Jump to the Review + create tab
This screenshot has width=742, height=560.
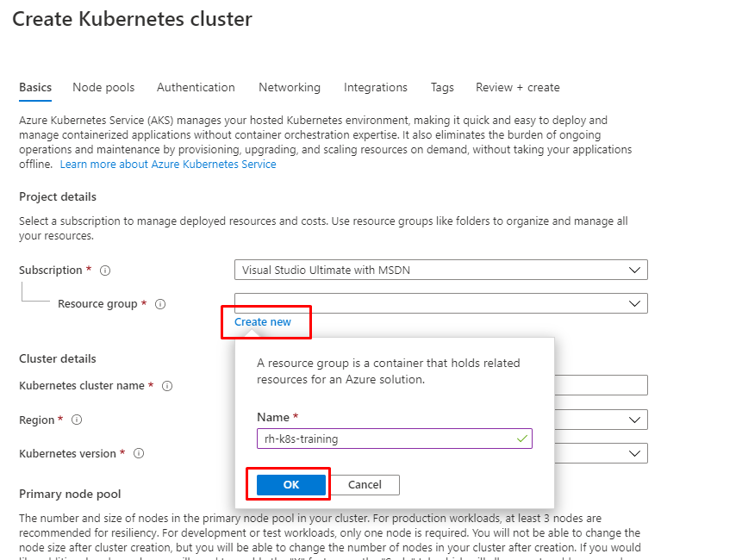[518, 88]
